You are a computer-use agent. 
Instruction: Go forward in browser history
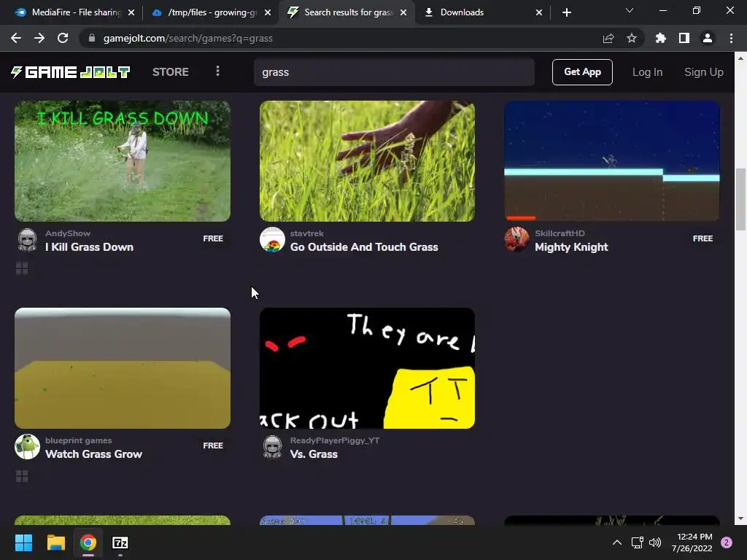pos(39,38)
